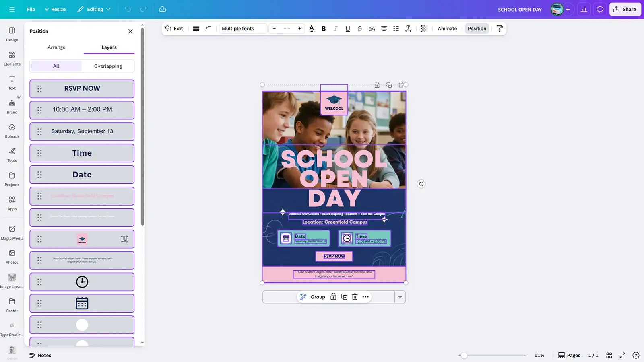Switch to the Arrange tab
This screenshot has height=362, width=644.
click(56, 47)
